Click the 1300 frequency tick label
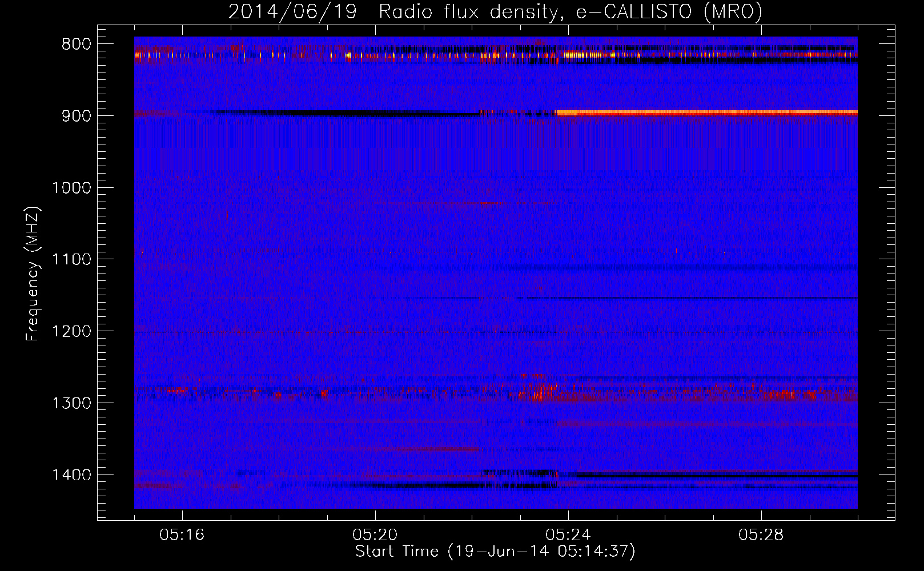This screenshot has width=924, height=571. [x=71, y=404]
